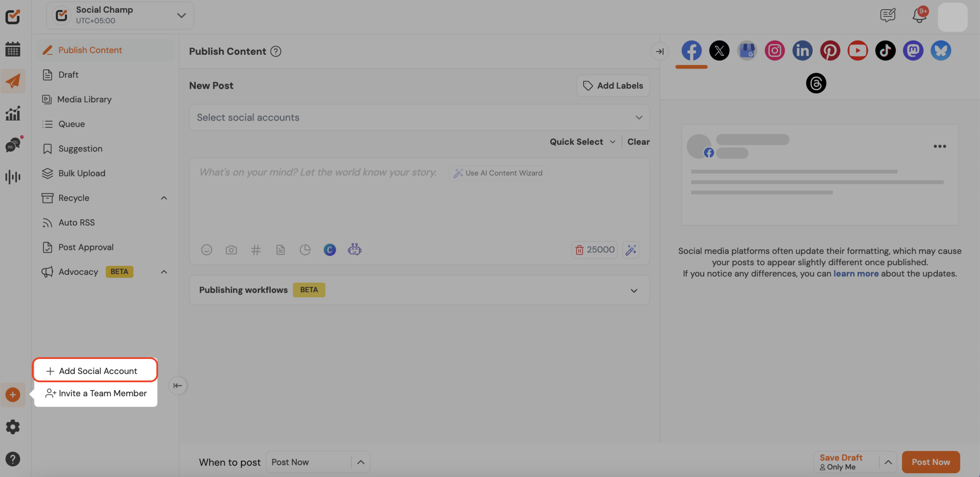This screenshot has width=980, height=477.
Task: Click the orange Post Now button
Action: click(x=930, y=462)
